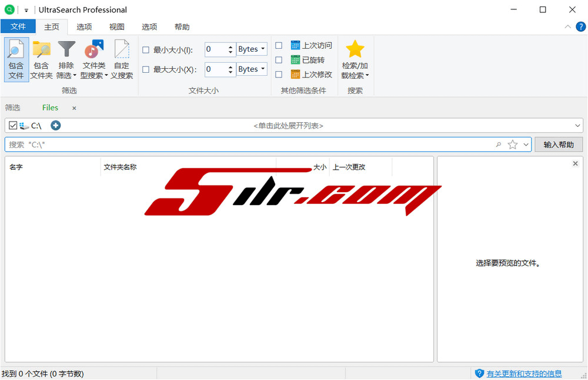Expand the drive list chevron
Viewport: 588px width, 380px height.
(x=578, y=126)
